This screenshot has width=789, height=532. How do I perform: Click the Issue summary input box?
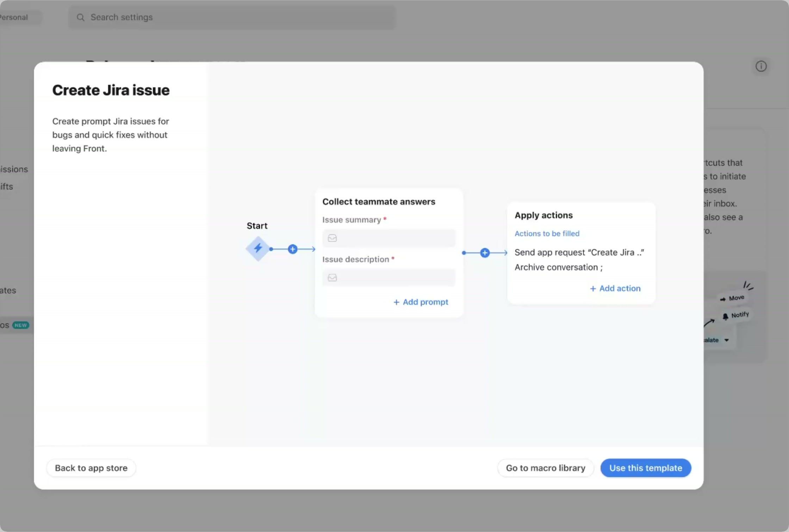389,238
